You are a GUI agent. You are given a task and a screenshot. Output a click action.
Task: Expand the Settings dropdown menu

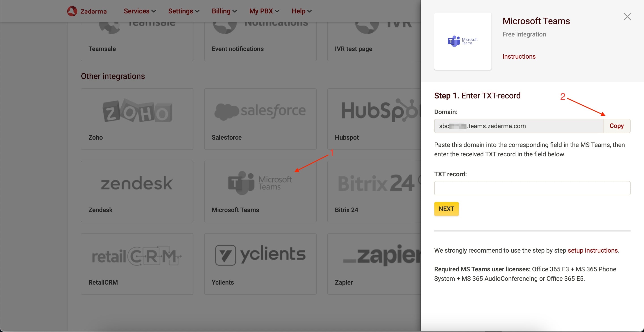[184, 11]
